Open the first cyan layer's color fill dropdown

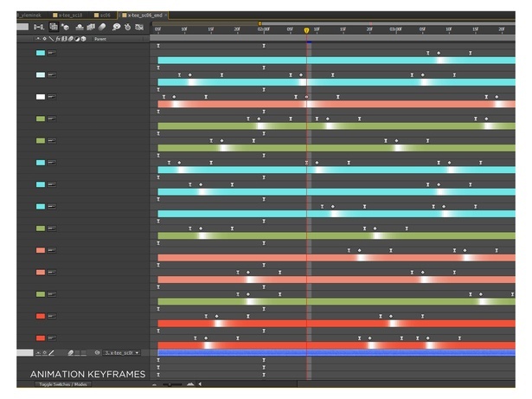pos(51,53)
